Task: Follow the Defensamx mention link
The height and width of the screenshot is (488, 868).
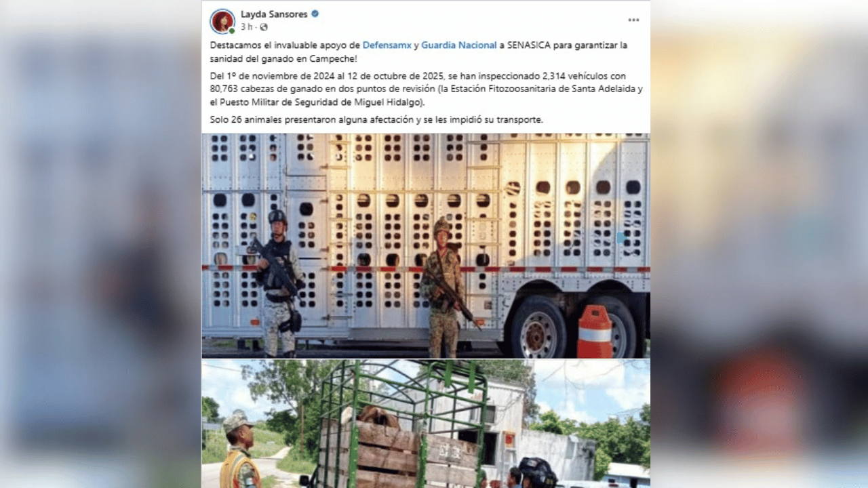Action: (387, 45)
